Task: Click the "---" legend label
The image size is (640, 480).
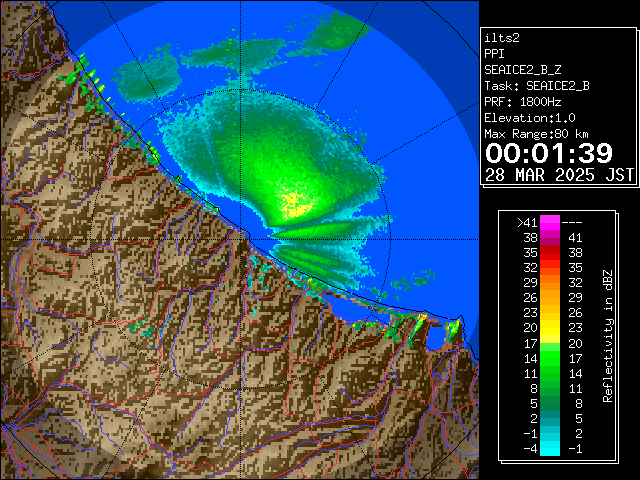Action: point(572,223)
